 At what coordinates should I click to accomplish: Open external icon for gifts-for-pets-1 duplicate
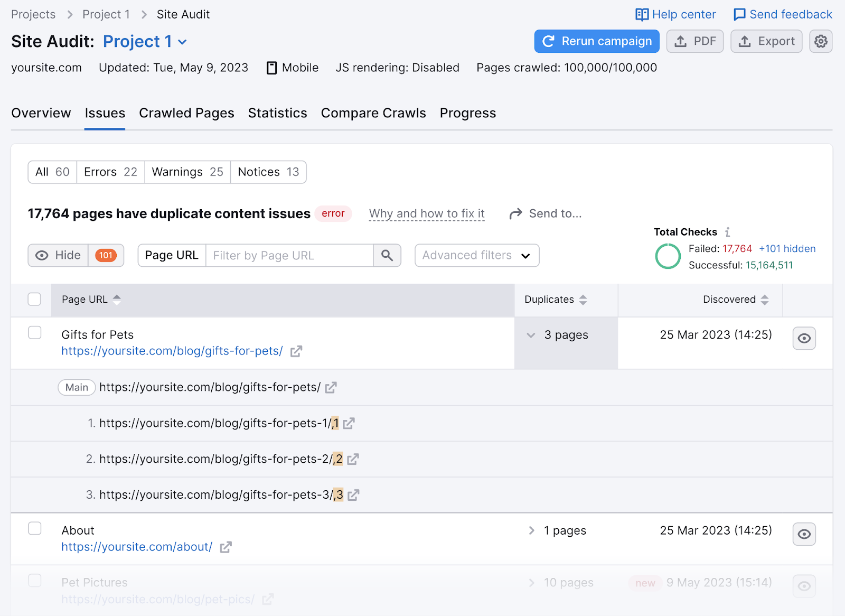point(349,424)
